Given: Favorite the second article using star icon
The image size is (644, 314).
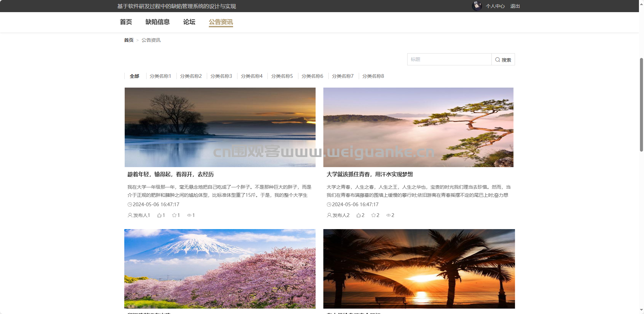Looking at the screenshot, I should [x=374, y=215].
